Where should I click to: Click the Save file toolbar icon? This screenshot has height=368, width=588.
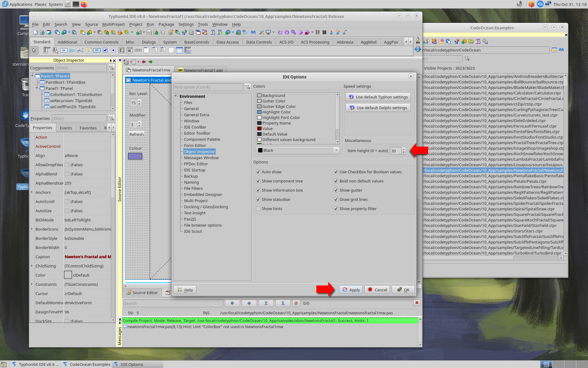click(149, 32)
